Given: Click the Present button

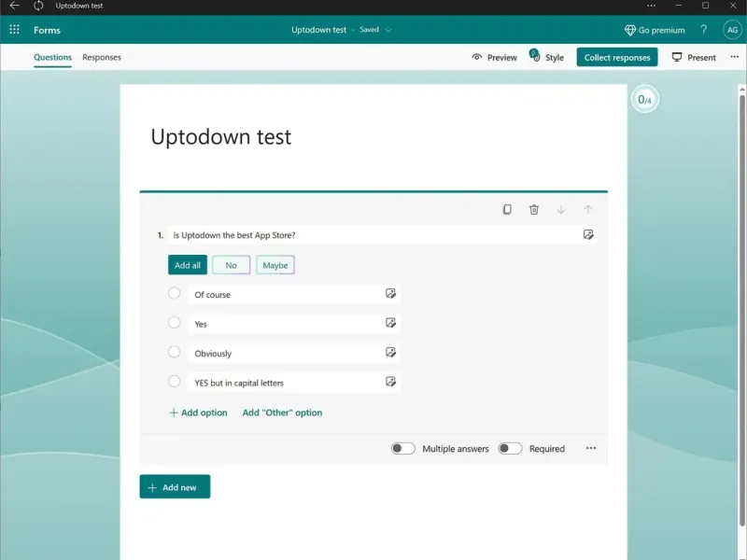Looking at the screenshot, I should click(694, 57).
